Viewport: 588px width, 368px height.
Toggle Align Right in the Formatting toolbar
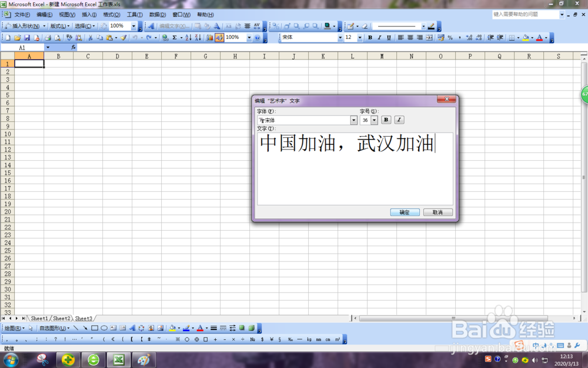coord(420,38)
